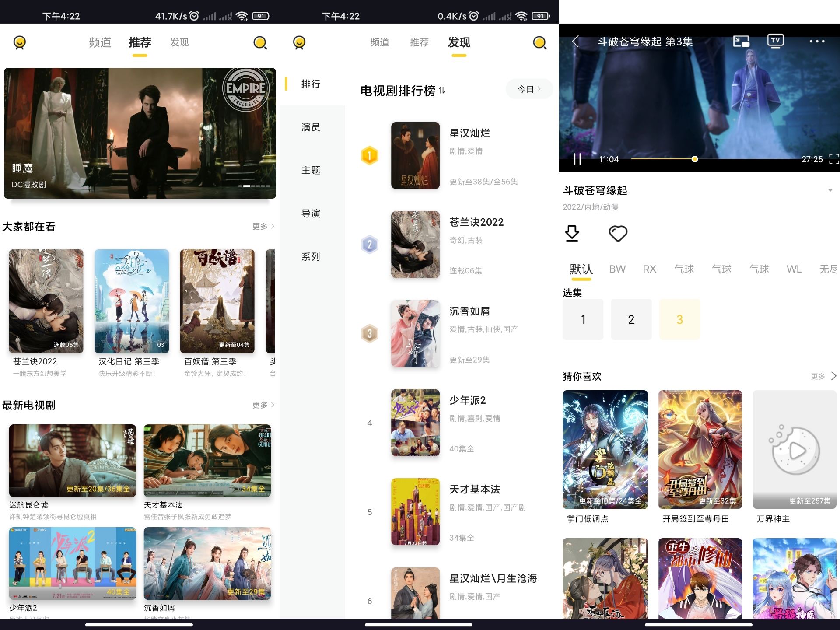The height and width of the screenshot is (630, 840).
Task: Seek using video progress slider handle
Action: [x=694, y=159]
